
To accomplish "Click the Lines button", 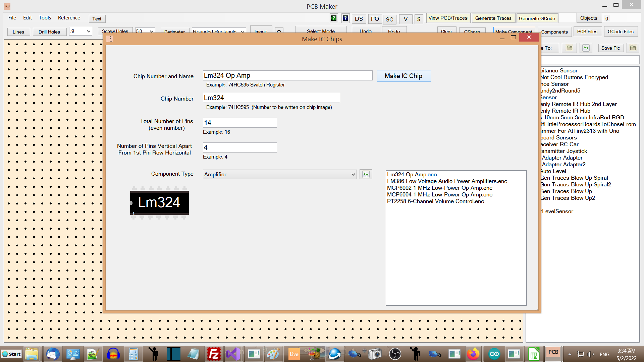I will click(x=18, y=32).
